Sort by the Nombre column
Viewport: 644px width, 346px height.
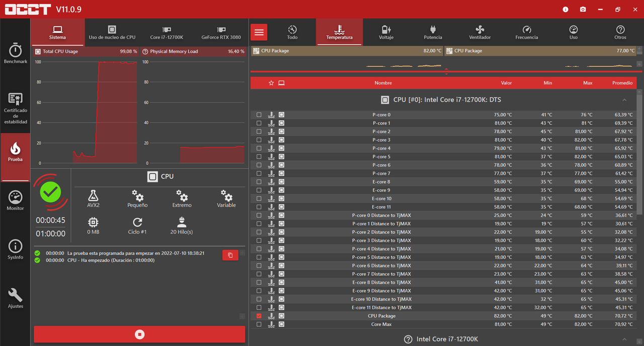click(383, 83)
